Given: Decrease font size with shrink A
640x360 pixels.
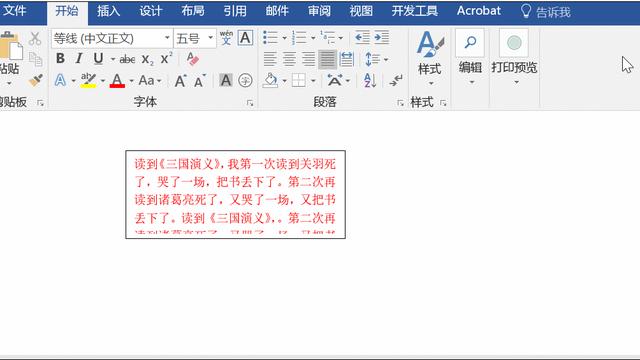Looking at the screenshot, I should (x=200, y=80).
